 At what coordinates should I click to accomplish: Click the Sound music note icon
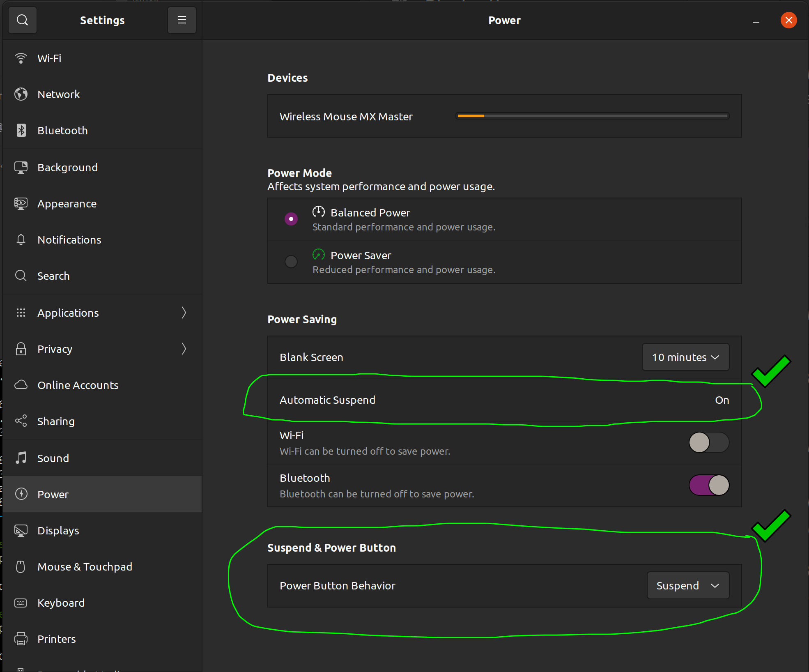(21, 458)
